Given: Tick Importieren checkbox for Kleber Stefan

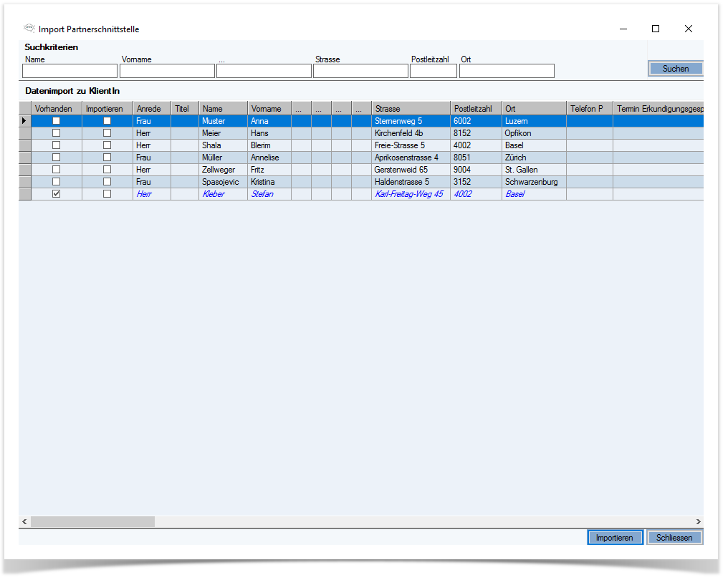Looking at the screenshot, I should [x=107, y=194].
